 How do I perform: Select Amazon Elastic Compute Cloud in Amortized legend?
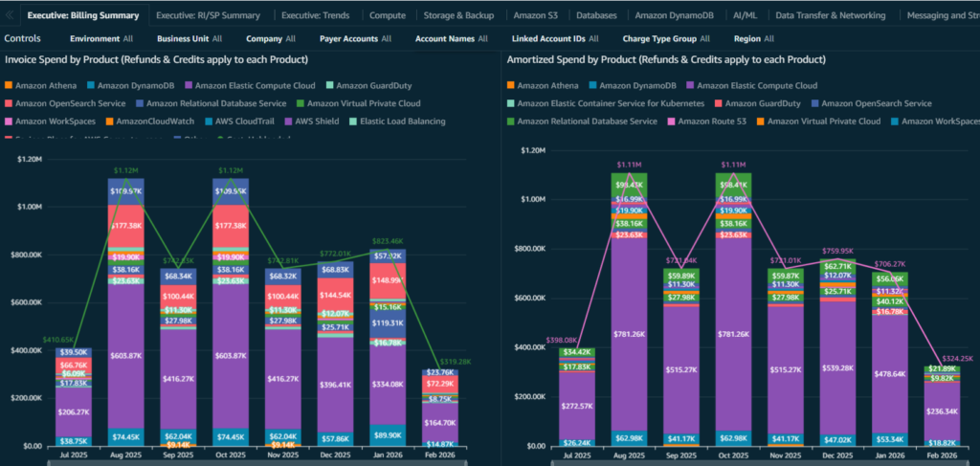click(x=751, y=85)
